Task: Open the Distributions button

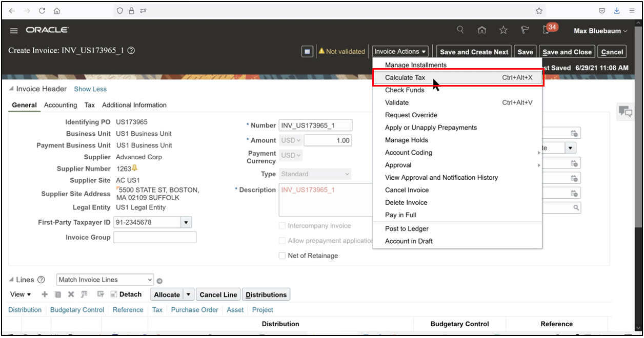Action: coord(266,294)
